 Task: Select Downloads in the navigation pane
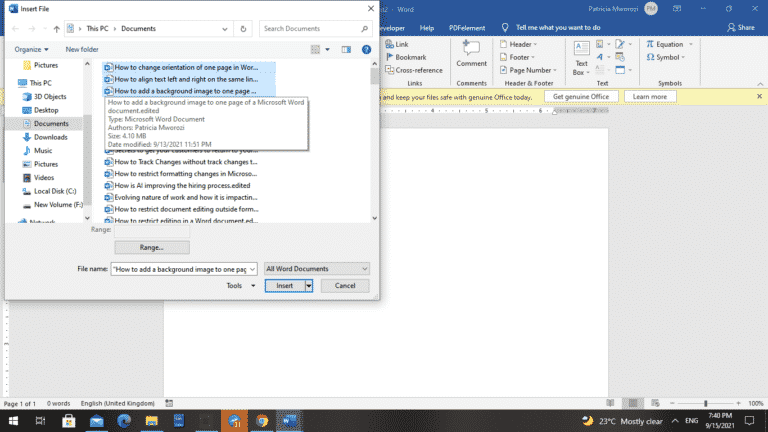[50, 137]
